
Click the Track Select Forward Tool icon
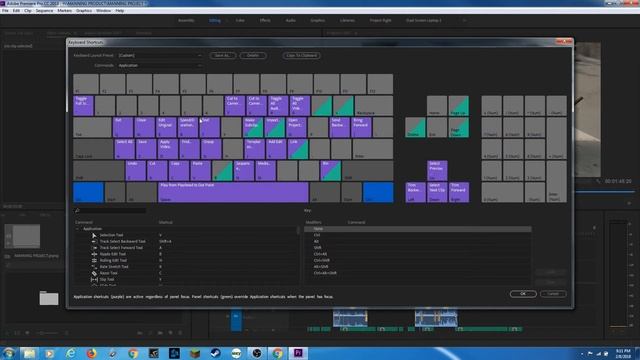[x=94, y=248]
